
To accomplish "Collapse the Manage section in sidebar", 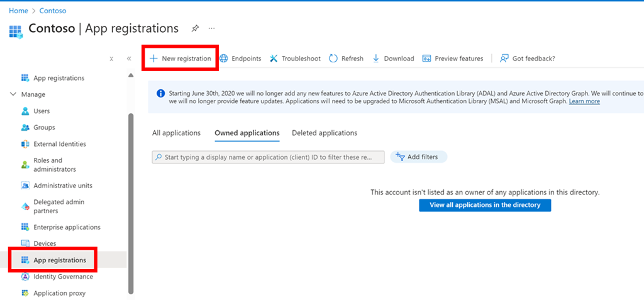I will pos(14,94).
